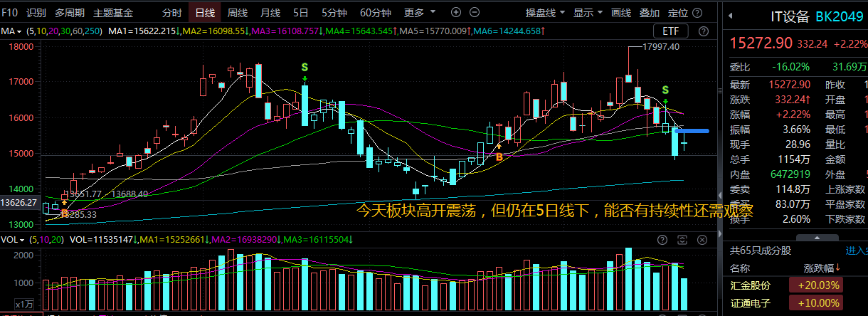Click the ETF button
This screenshot has height=316, width=868.
click(671, 31)
